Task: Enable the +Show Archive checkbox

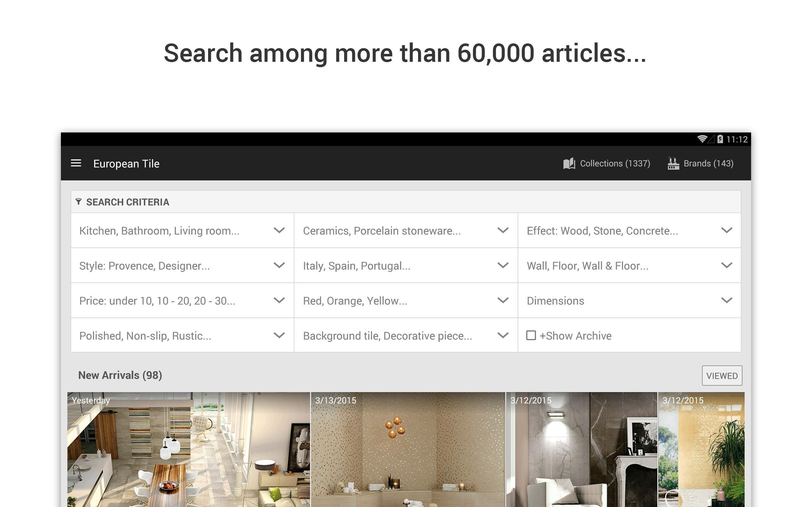Action: tap(531, 335)
